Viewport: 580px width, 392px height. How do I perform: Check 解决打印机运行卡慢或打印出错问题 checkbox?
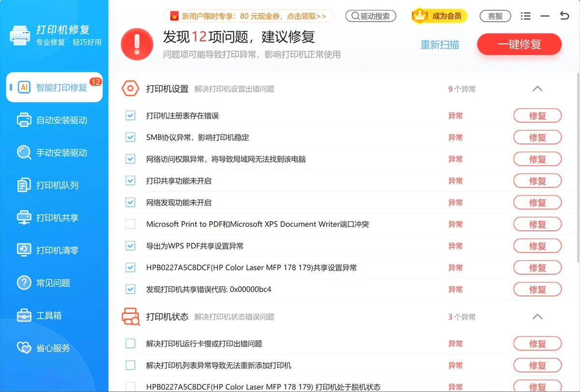tap(130, 343)
